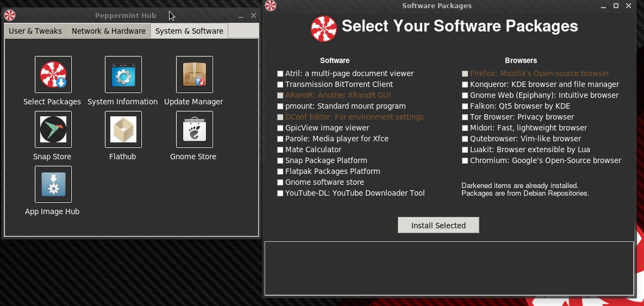644x306 pixels.
Task: Click the Snap Store label
Action: coord(52,157)
